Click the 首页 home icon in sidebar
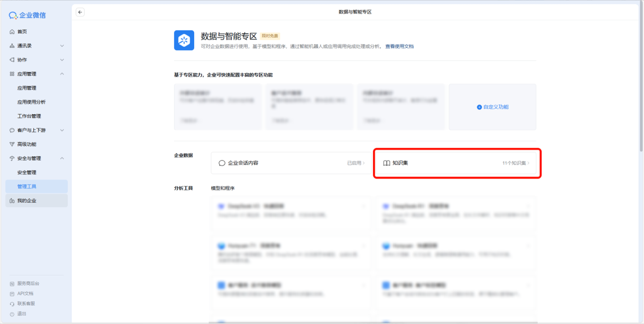 tap(12, 32)
